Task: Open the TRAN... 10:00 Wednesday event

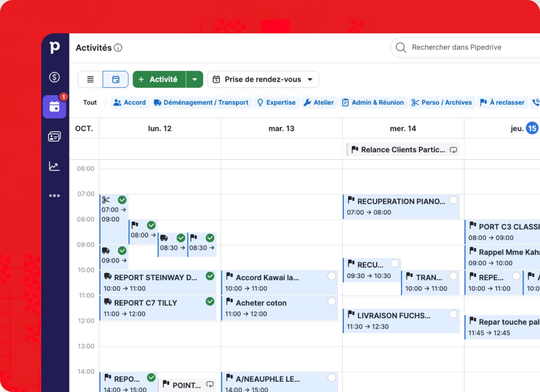Action: (x=430, y=282)
